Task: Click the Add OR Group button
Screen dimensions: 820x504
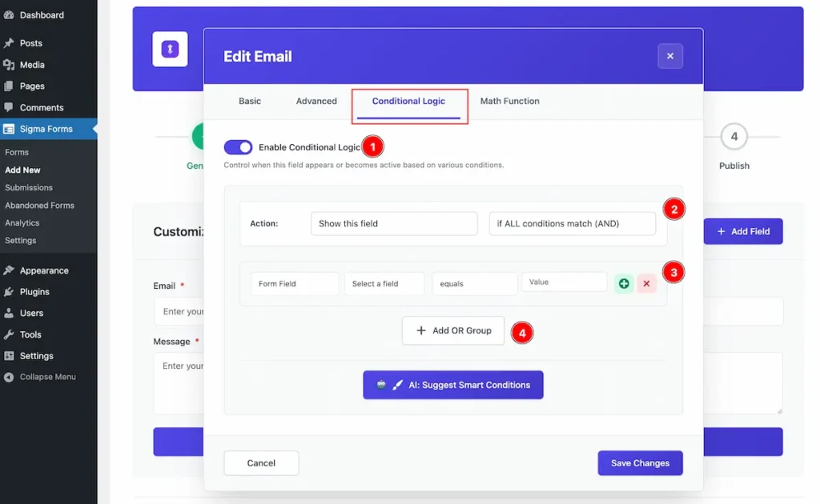Action: pos(453,330)
